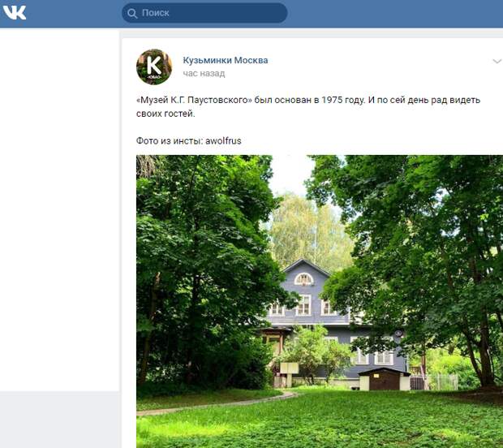Image resolution: width=503 pixels, height=448 pixels.
Task: Click the arched attic window in photo
Action: click(x=303, y=279)
